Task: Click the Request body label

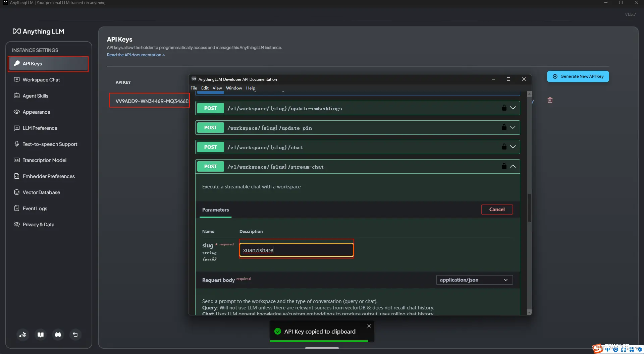Action: tap(218, 280)
